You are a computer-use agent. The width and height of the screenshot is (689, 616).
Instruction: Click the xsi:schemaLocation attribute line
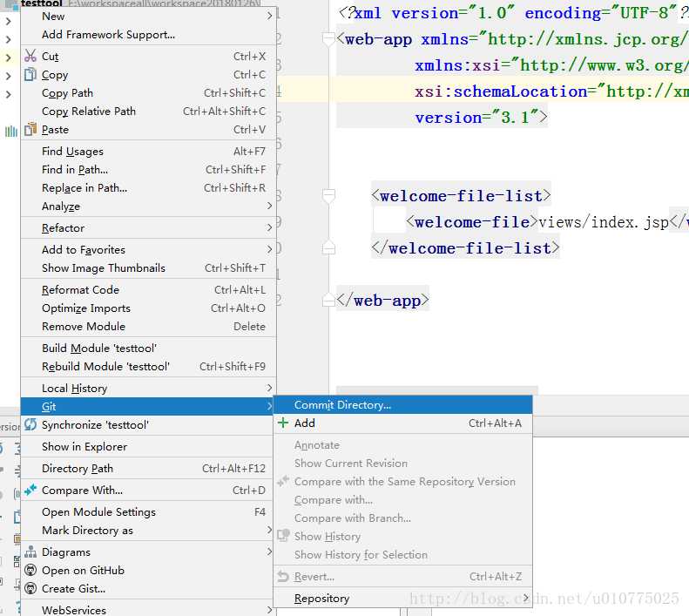click(x=551, y=91)
